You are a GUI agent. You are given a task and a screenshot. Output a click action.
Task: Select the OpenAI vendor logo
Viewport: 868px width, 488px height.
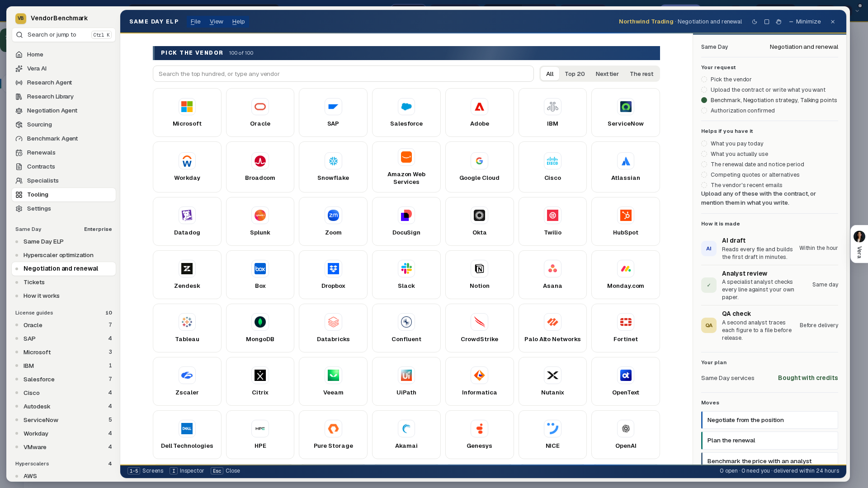tap(626, 429)
